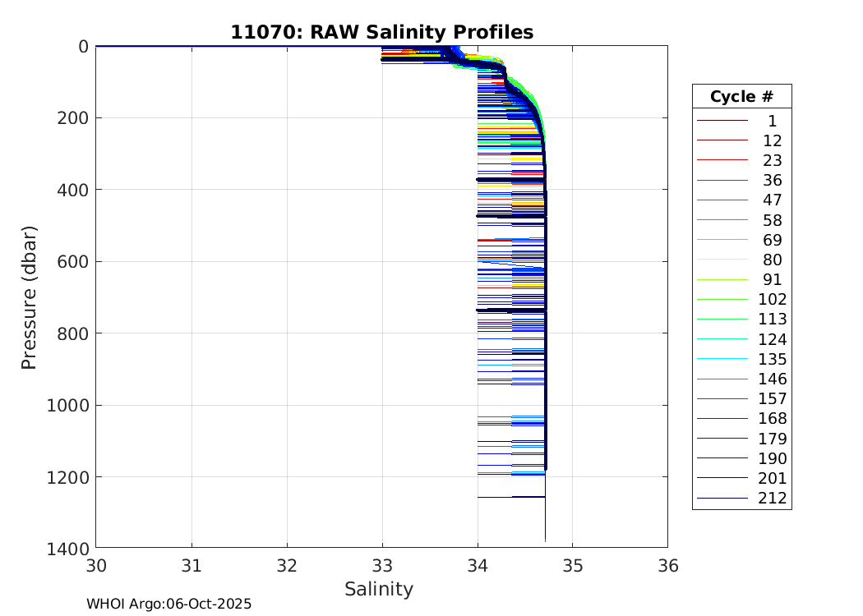Select the green Cycle 102 legend line
Viewport: 863px width, 616px height.
pos(722,300)
